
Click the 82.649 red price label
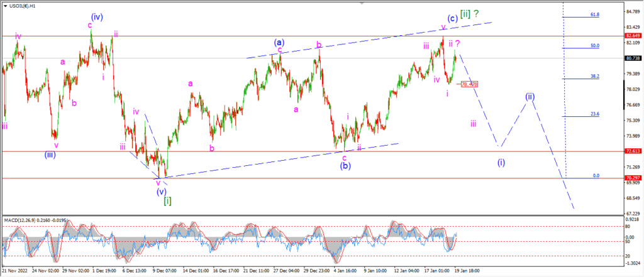pyautogui.click(x=633, y=36)
